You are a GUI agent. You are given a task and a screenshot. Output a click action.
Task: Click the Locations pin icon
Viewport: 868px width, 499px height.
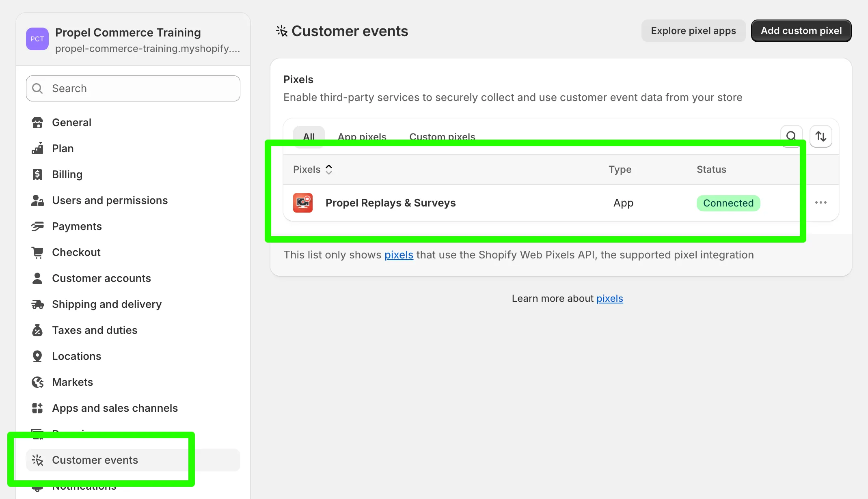point(37,356)
